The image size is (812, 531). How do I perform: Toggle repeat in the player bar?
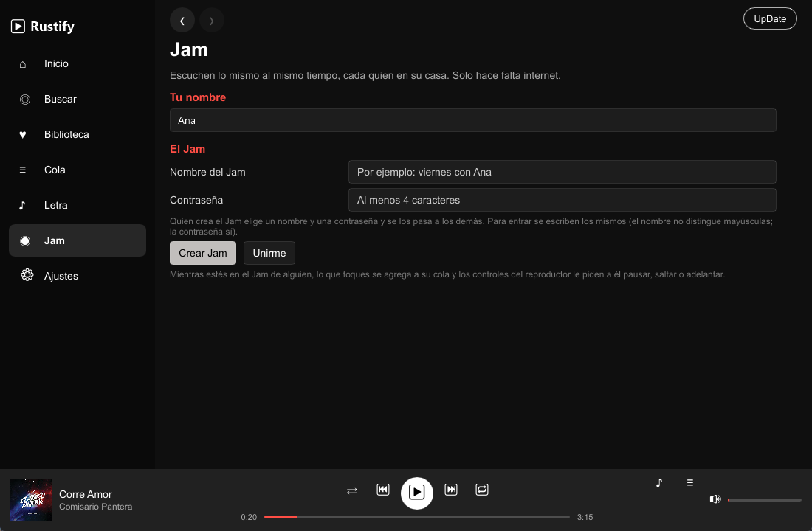(x=481, y=490)
